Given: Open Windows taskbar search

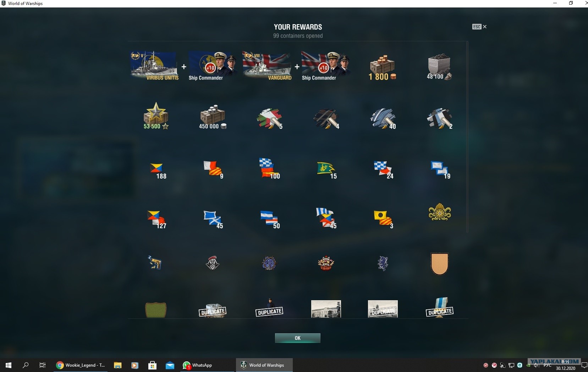Looking at the screenshot, I should [26, 365].
